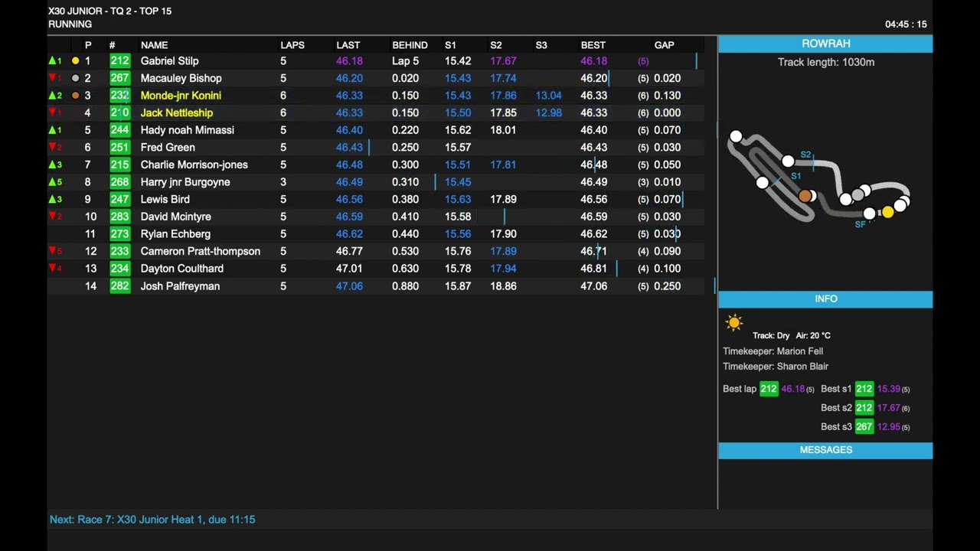Click the LAPS column header

[292, 45]
